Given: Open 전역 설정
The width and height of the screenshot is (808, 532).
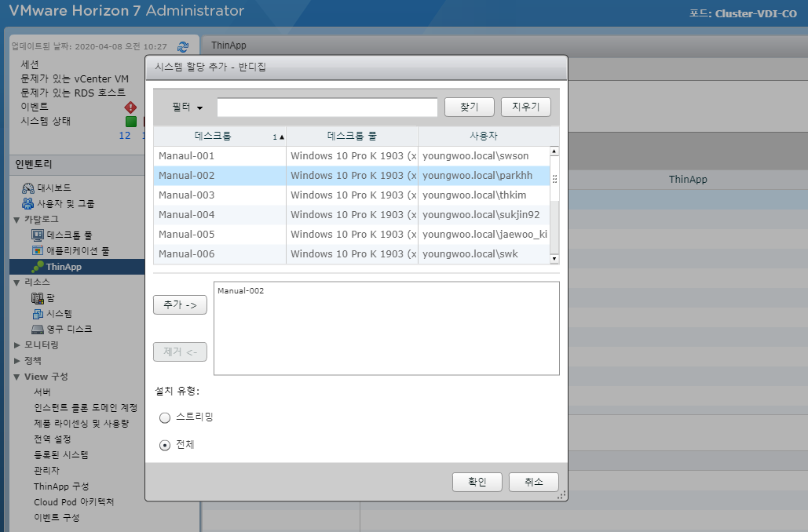Looking at the screenshot, I should 53,439.
